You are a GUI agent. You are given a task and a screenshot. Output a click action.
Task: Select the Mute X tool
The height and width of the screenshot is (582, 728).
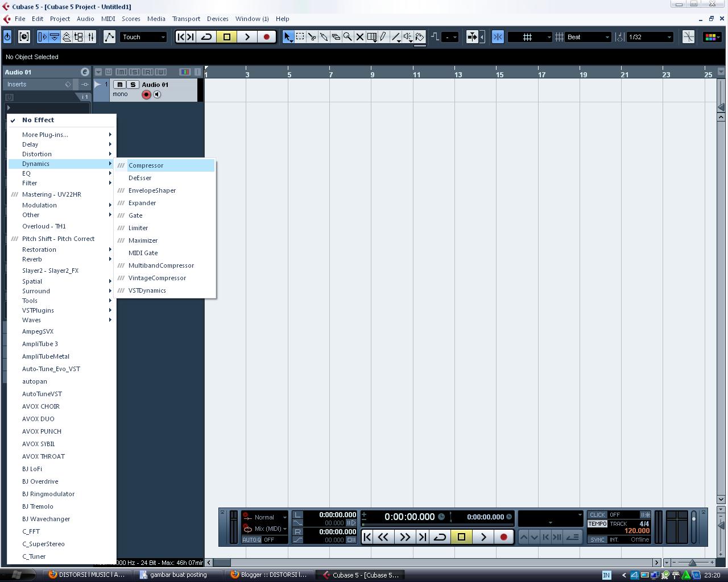[x=359, y=37]
